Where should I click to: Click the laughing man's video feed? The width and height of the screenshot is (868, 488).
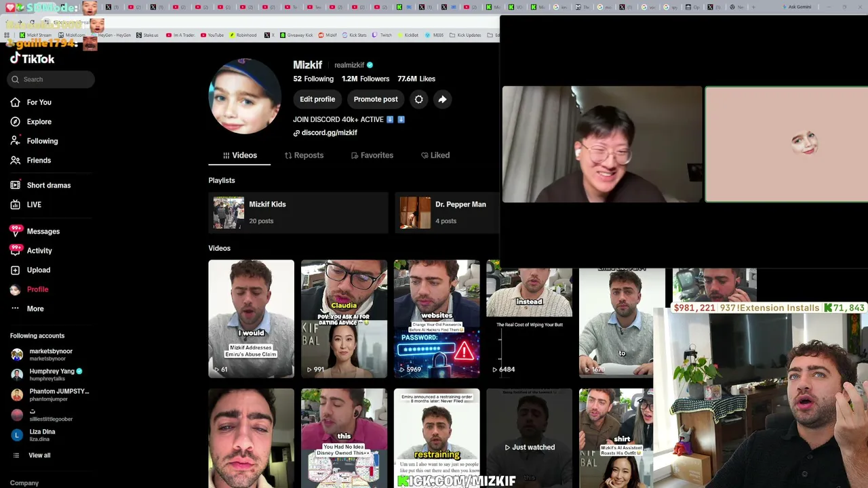point(602,144)
